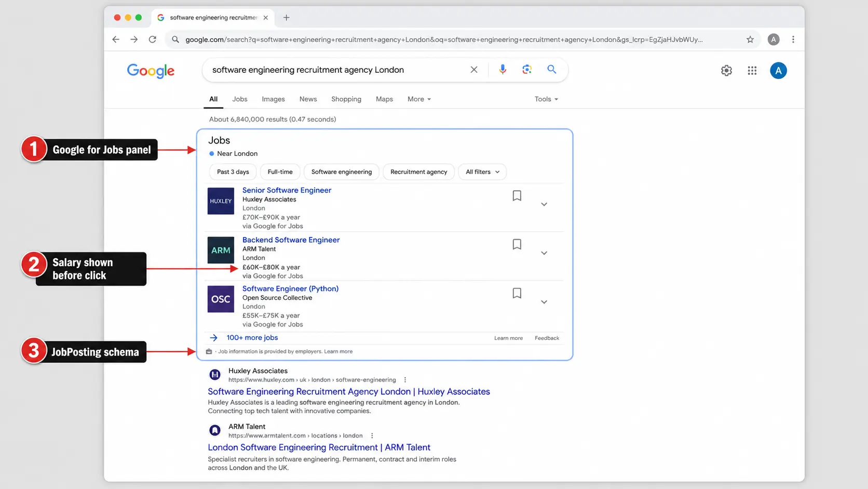This screenshot has height=489, width=868.
Task: Click the HUXLEY company logo thumbnail
Action: click(221, 201)
